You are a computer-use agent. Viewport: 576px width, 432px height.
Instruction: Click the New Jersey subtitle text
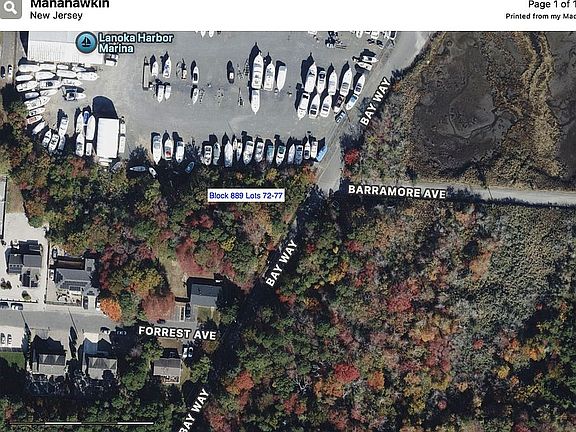pos(56,15)
